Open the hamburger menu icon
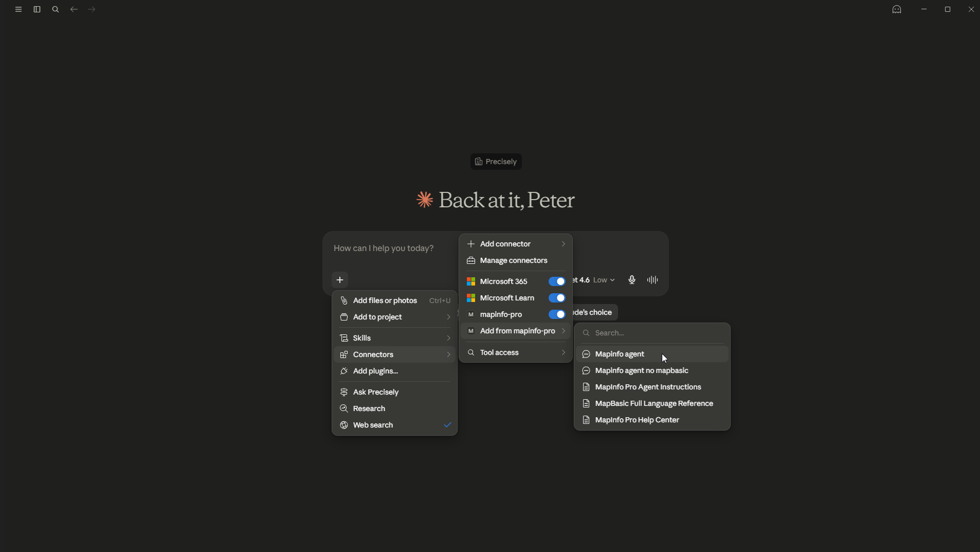 pyautogui.click(x=19, y=9)
